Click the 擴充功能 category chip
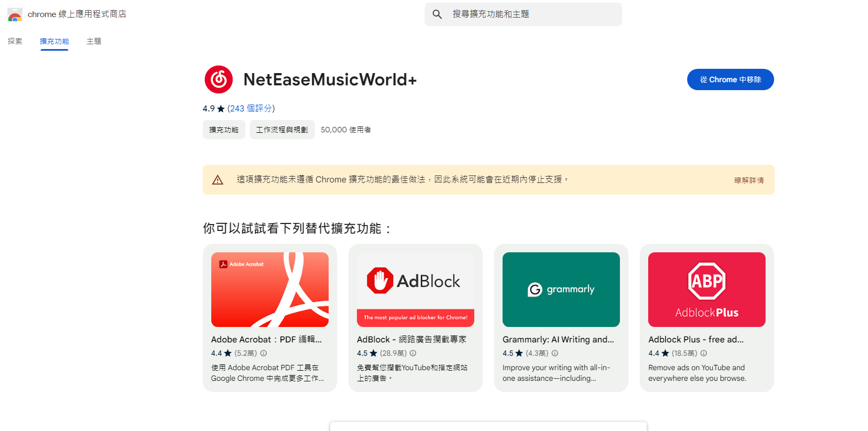This screenshot has height=431, width=868. coord(224,130)
